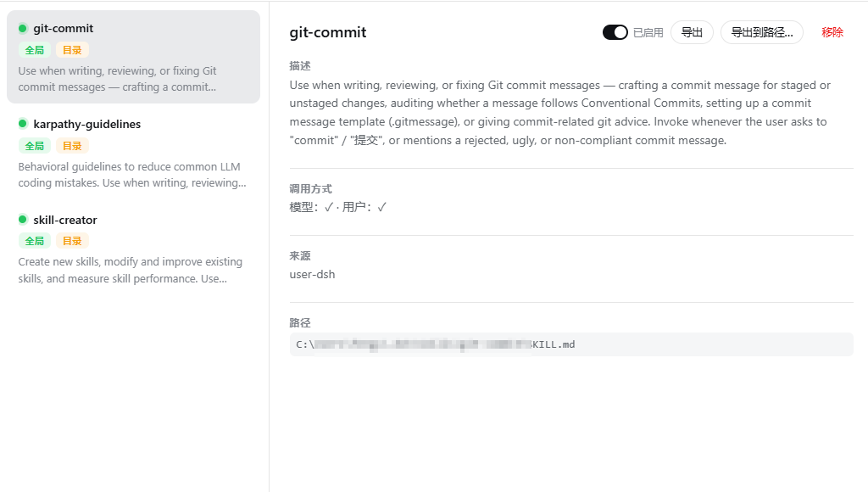This screenshot has height=492, width=868.
Task: Click the 描述 section label
Action: (300, 66)
